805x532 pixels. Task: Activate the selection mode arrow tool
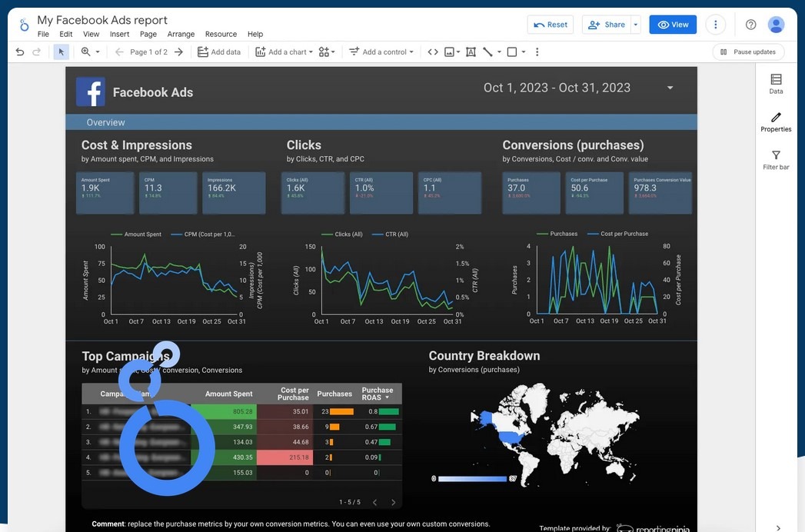pos(61,52)
